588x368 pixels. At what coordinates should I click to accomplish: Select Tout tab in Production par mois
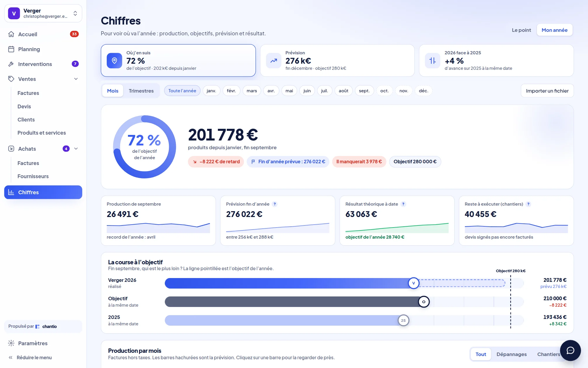481,354
